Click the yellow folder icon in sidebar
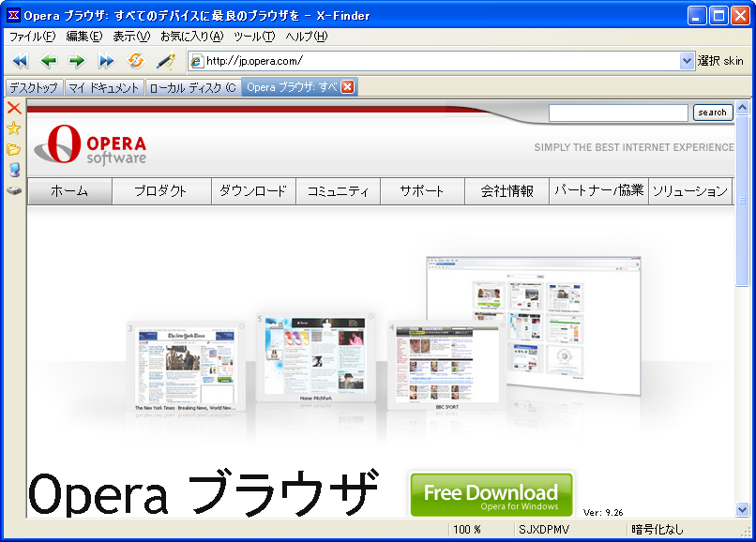Viewport: 756px width, 542px height. click(x=14, y=149)
